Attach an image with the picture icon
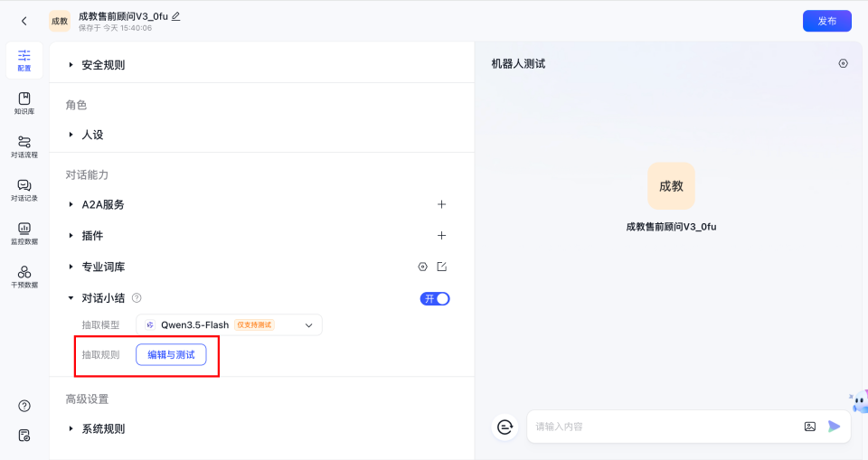This screenshot has width=868, height=460. point(810,427)
